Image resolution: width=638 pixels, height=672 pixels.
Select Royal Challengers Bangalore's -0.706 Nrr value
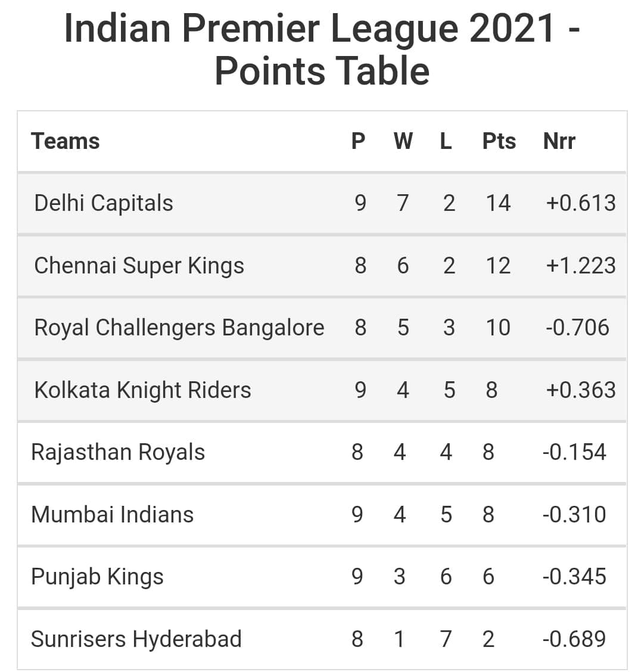point(577,328)
